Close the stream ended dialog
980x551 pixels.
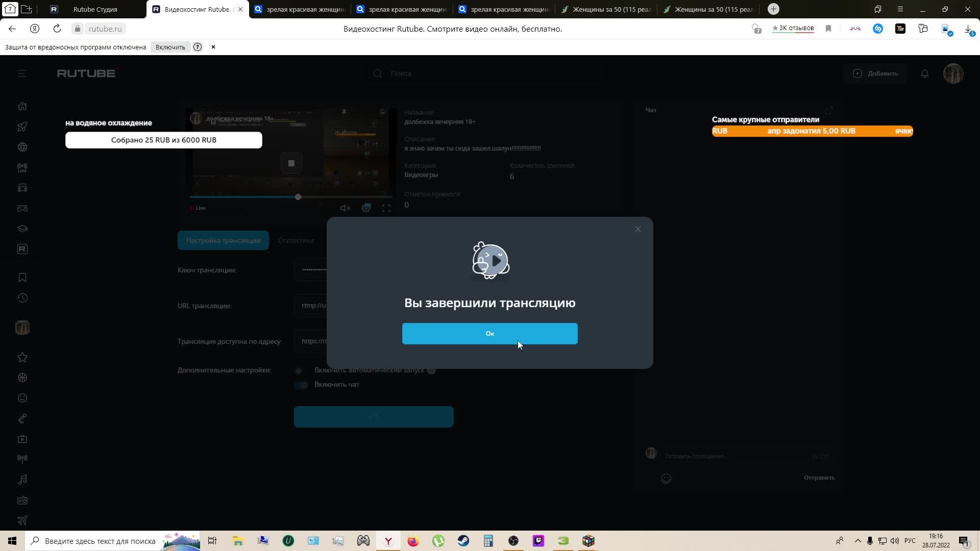[638, 229]
